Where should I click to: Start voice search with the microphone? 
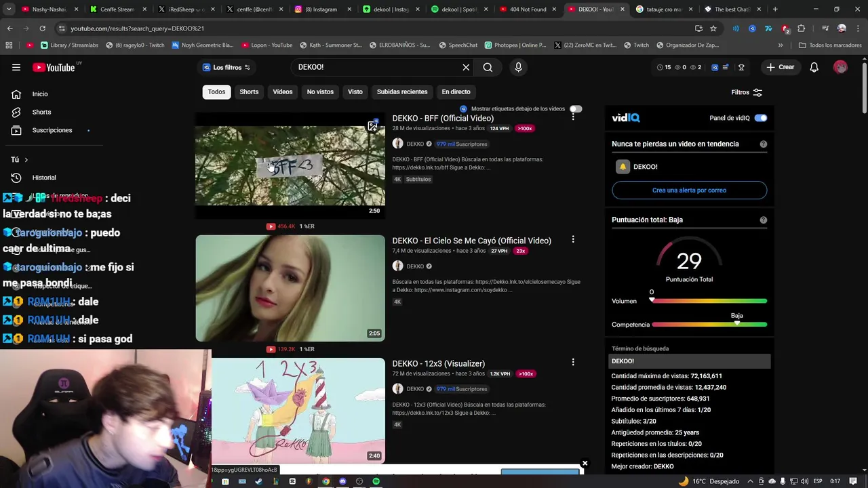[x=518, y=67]
